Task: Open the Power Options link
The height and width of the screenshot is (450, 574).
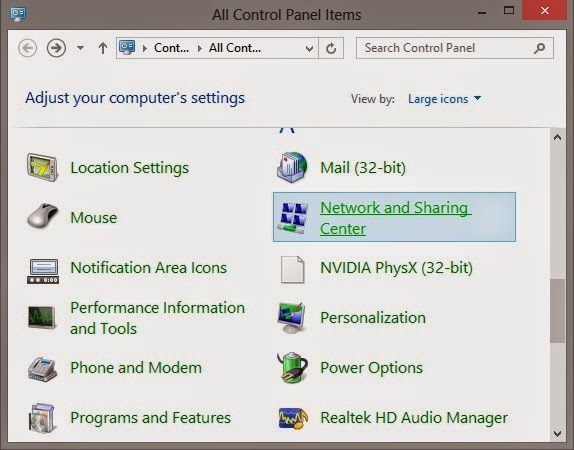Action: (372, 368)
